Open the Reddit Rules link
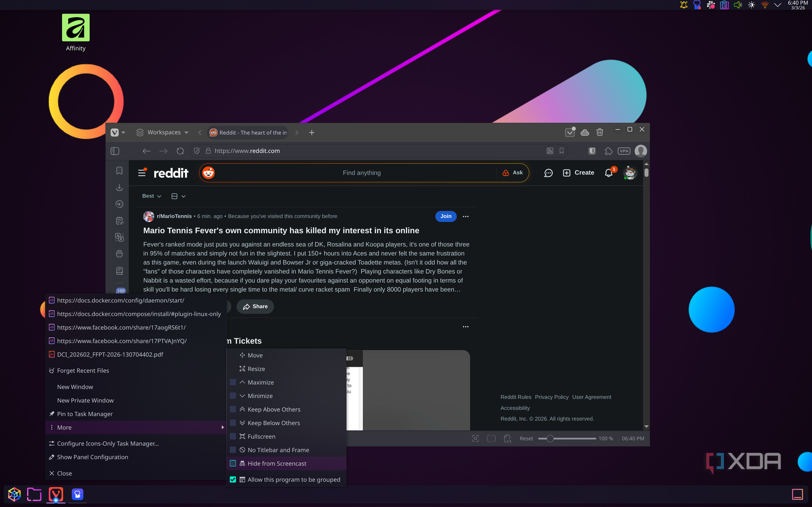 coord(516,397)
